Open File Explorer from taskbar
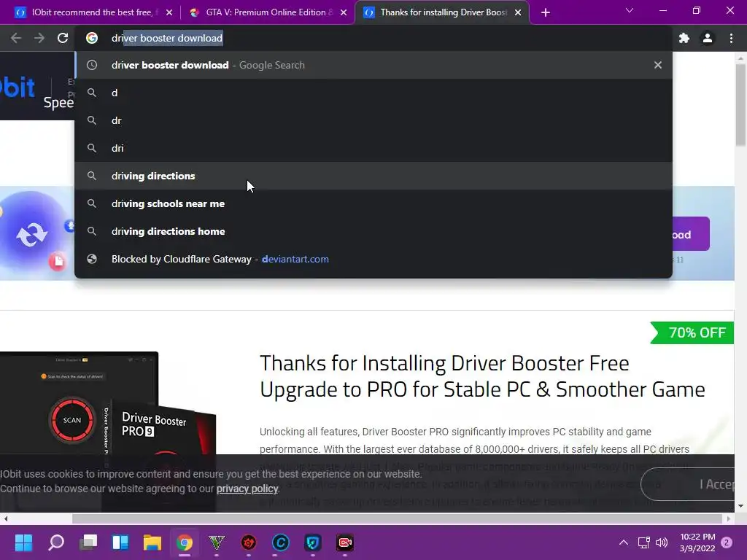Viewport: 747px width, 560px height. [x=152, y=542]
